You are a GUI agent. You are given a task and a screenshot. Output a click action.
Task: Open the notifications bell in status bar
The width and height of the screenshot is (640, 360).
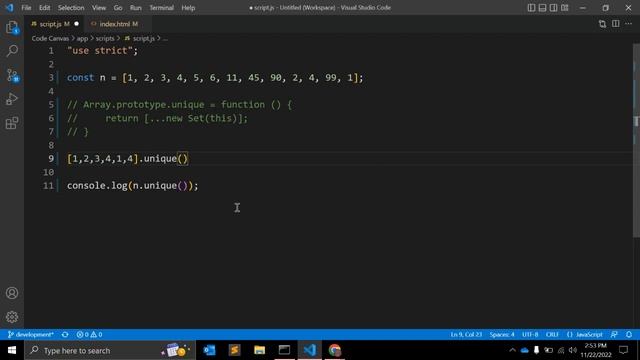(x=629, y=335)
